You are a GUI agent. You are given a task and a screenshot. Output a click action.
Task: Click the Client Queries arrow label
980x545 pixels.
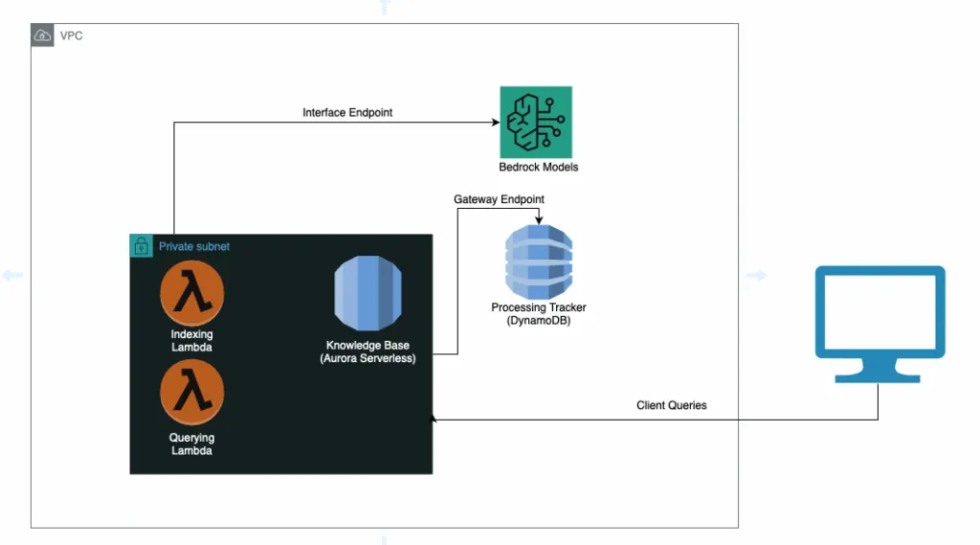pyautogui.click(x=672, y=405)
